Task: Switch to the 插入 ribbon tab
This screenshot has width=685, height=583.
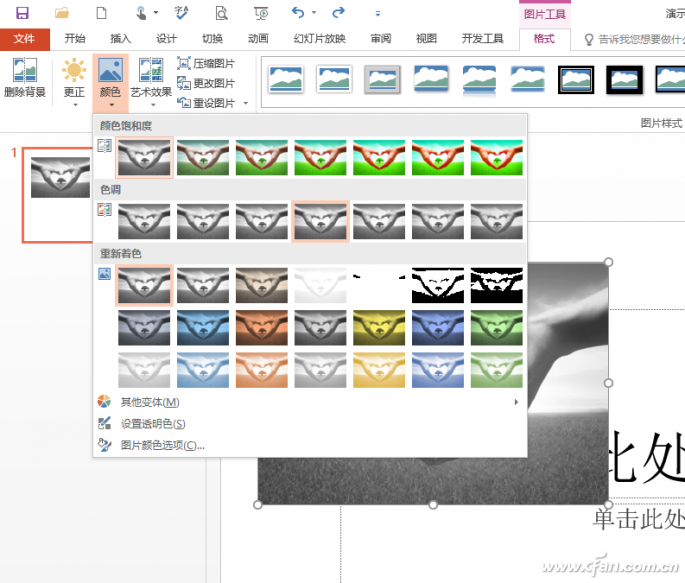Action: [121, 39]
